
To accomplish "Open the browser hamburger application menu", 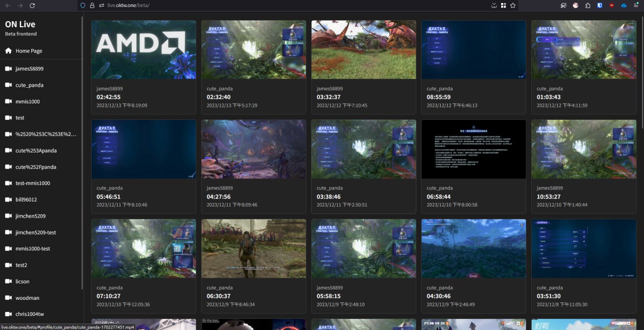I will coord(636,5).
